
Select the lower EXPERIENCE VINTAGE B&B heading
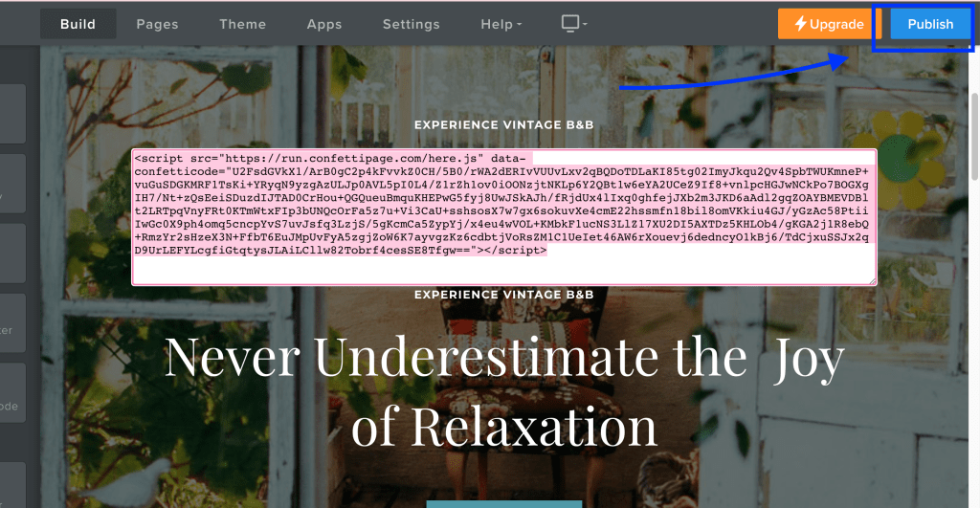pos(503,295)
